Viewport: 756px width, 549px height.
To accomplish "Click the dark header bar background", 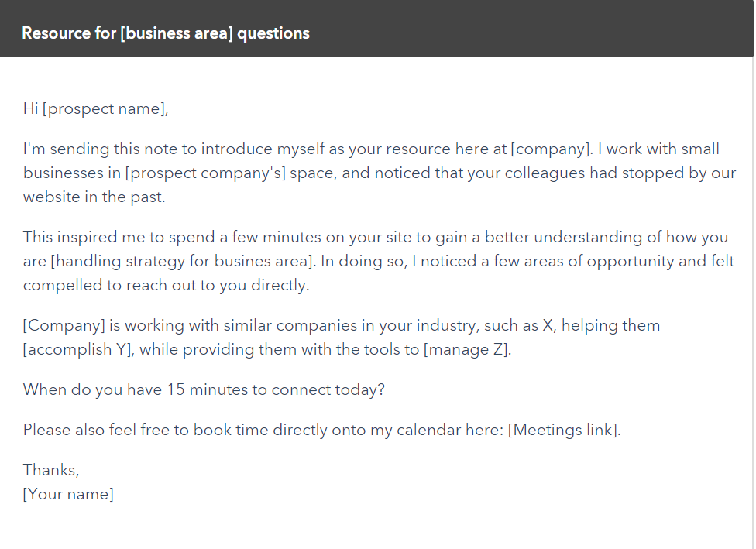I will coord(531,28).
